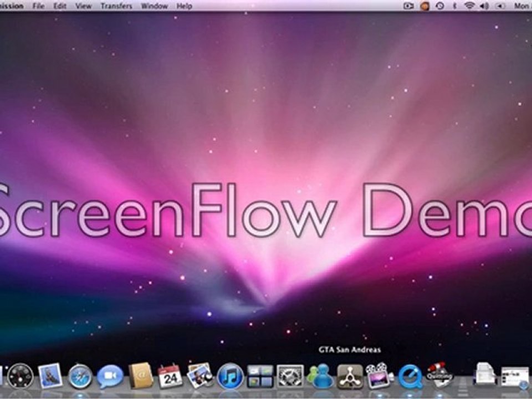Open MSN Messenger in the Dock
This screenshot has width=532, height=399.
tap(320, 376)
